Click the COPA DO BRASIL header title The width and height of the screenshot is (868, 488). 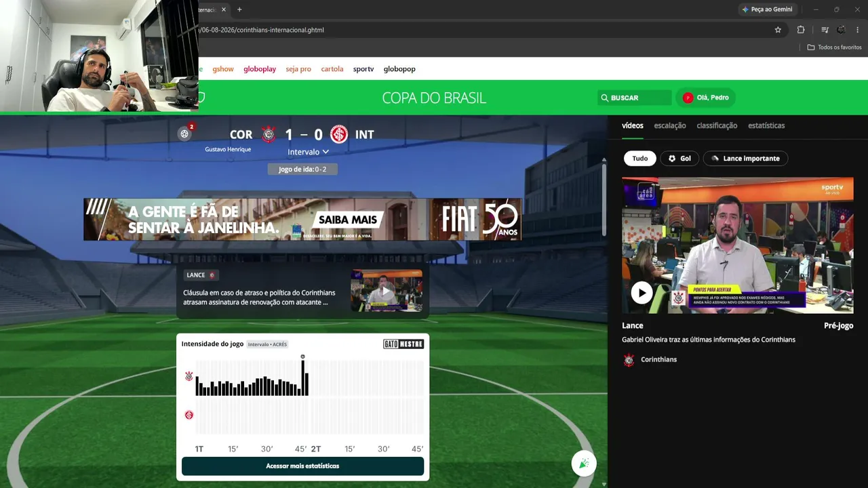pyautogui.click(x=434, y=98)
